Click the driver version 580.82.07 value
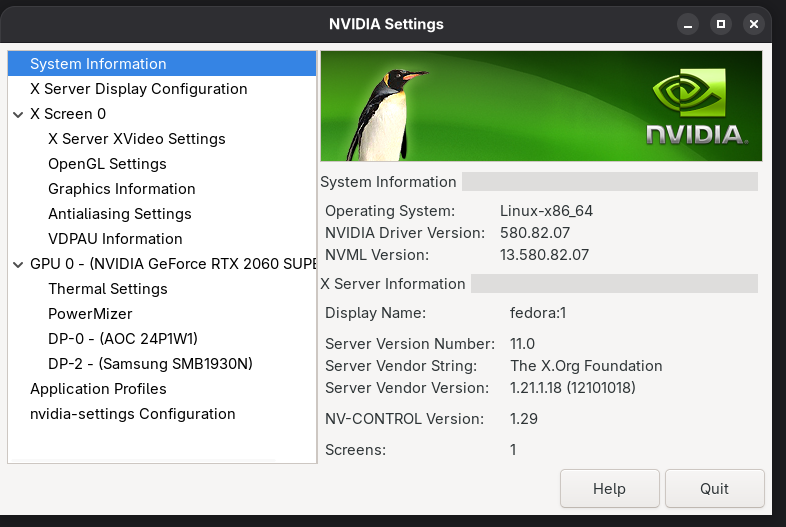Image resolution: width=786 pixels, height=527 pixels. point(535,233)
